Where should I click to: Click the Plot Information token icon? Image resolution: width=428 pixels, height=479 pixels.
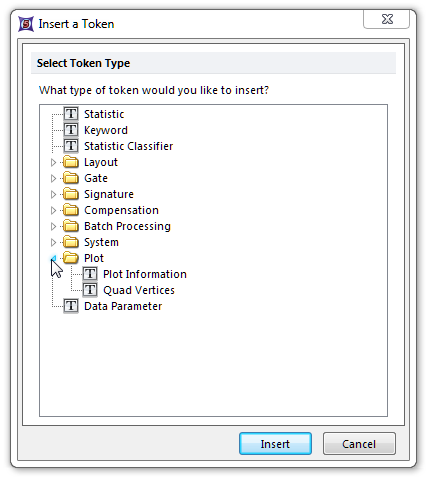coord(90,274)
